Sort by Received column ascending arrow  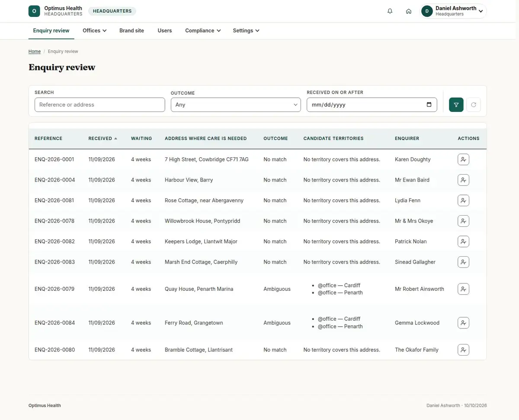[115, 139]
